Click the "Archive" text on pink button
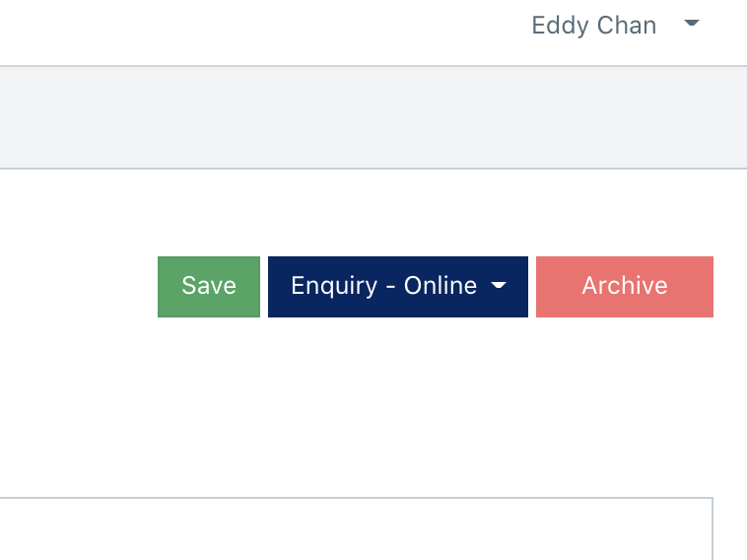 (x=624, y=286)
